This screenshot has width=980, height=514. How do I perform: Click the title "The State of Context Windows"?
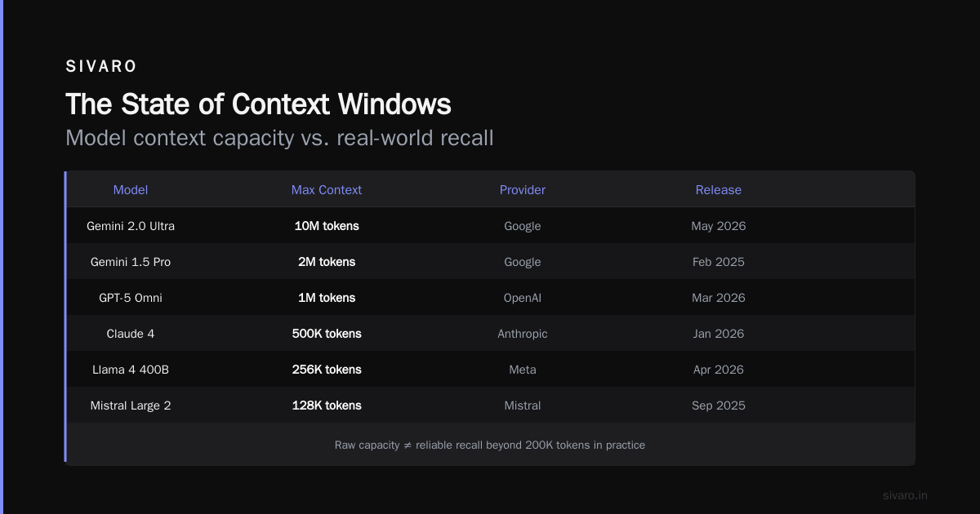click(x=258, y=104)
